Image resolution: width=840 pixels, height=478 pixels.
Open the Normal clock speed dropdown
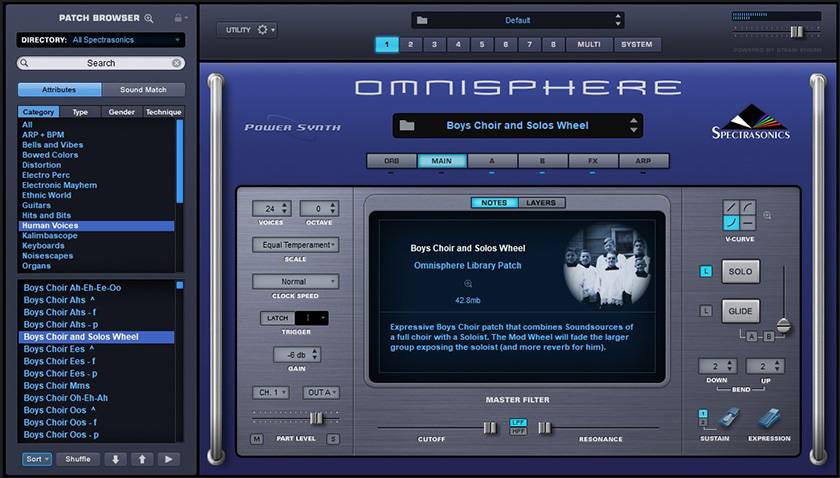tap(296, 281)
